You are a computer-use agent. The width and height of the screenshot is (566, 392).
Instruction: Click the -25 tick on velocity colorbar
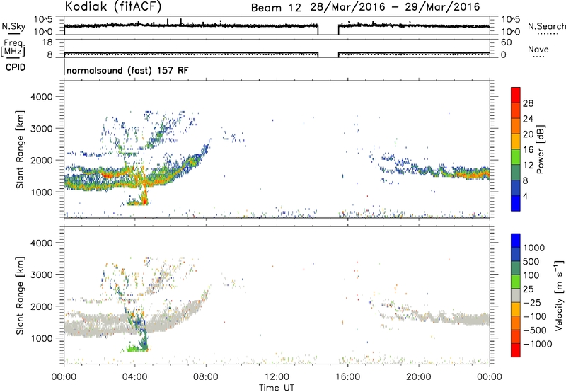(532, 302)
